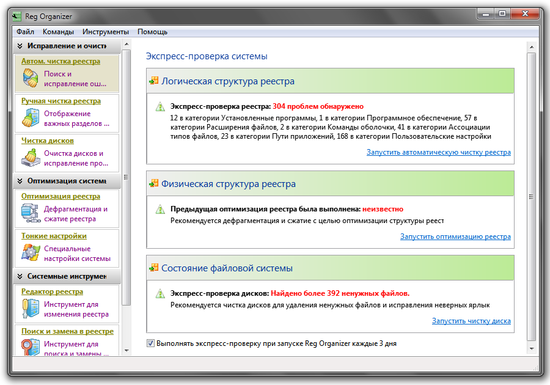550x385 pixels.
Task: Click the Reg Organizer title bar app icon
Action: coord(16,16)
